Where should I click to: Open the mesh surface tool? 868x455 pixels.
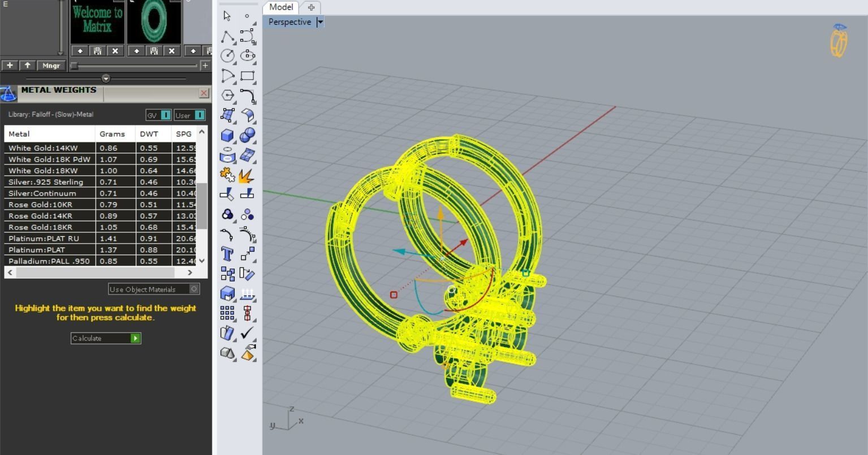247,155
